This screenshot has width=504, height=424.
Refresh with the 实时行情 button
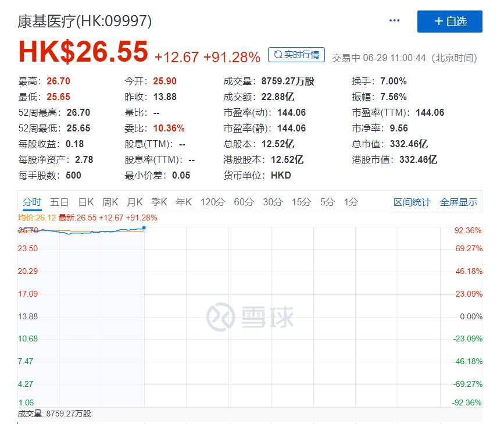pos(296,55)
